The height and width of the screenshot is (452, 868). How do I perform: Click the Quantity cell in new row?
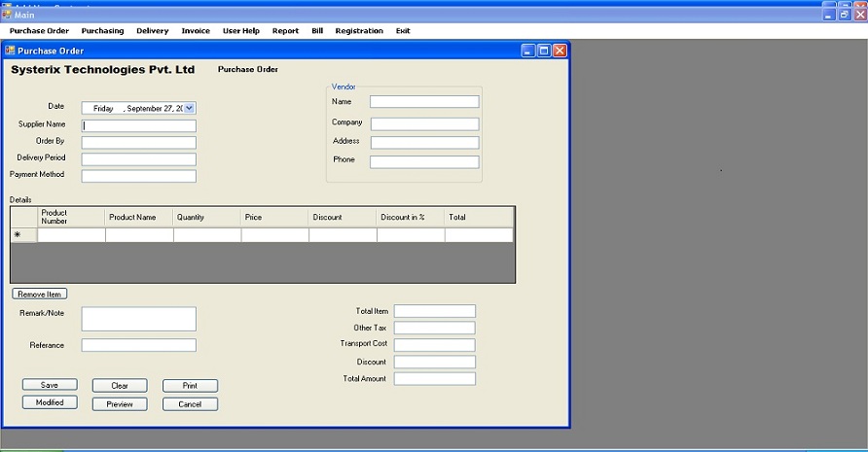(x=207, y=234)
